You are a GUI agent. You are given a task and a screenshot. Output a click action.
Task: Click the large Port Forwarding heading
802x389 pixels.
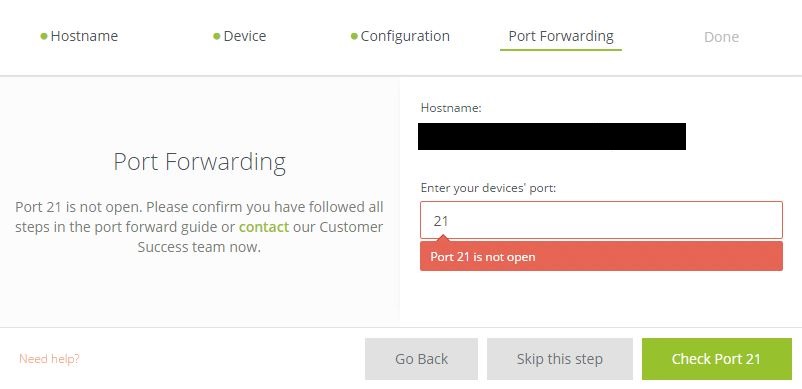[199, 162]
